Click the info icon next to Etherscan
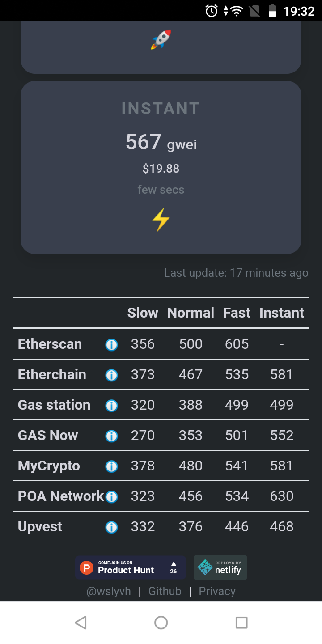Viewport: 322px width, 644px height. coord(111,345)
